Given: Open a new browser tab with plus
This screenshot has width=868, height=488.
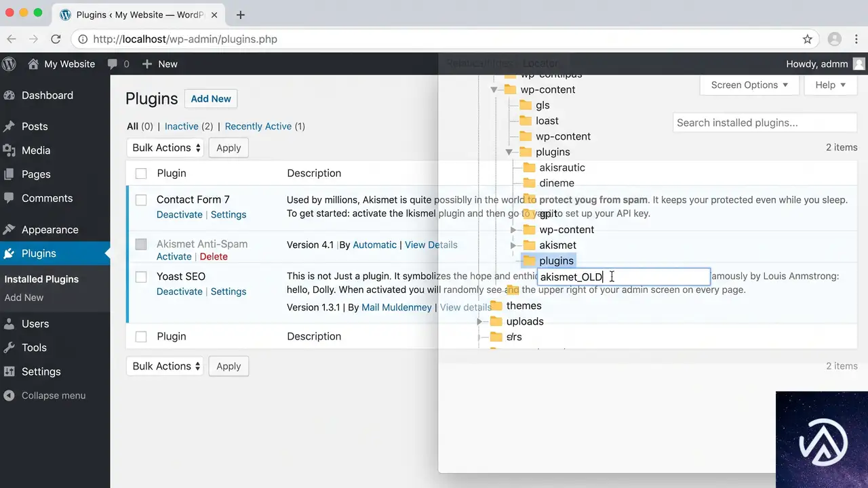Looking at the screenshot, I should click(240, 15).
